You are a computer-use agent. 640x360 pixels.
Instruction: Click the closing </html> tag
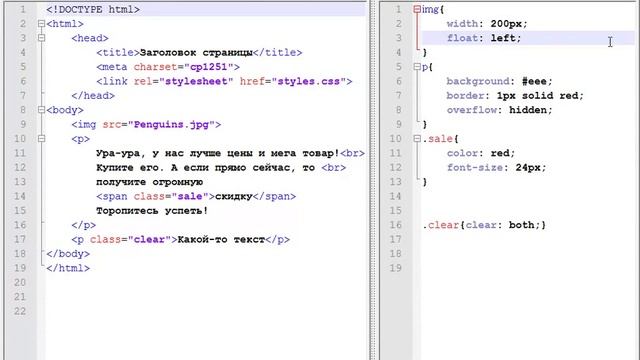[x=68, y=268]
